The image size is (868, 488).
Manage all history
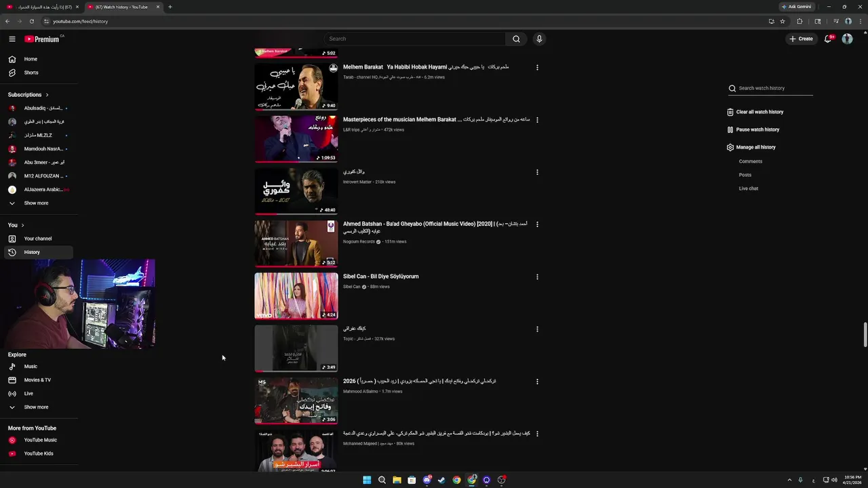click(x=751, y=147)
